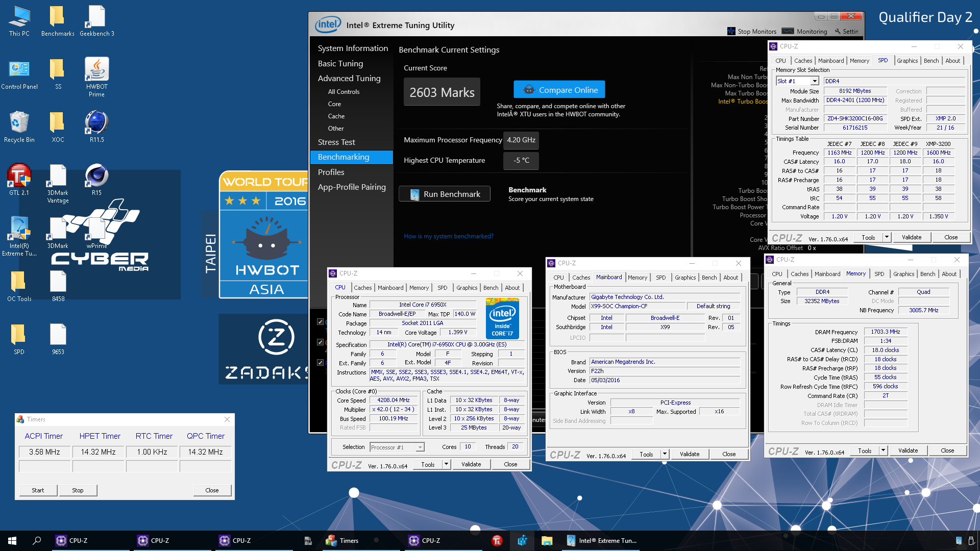Toggle the second checkbox behind CPU-Z window
The image size is (980, 551).
coord(320,342)
